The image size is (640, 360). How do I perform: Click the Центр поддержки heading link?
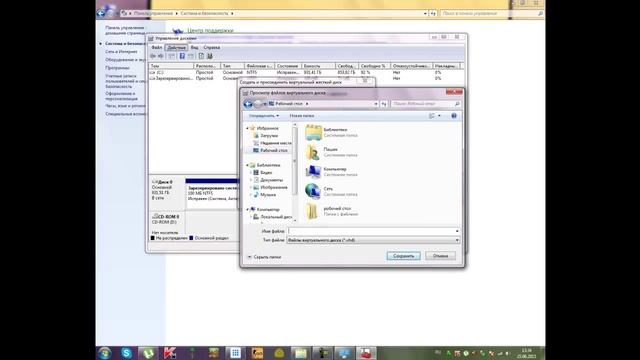click(210, 31)
